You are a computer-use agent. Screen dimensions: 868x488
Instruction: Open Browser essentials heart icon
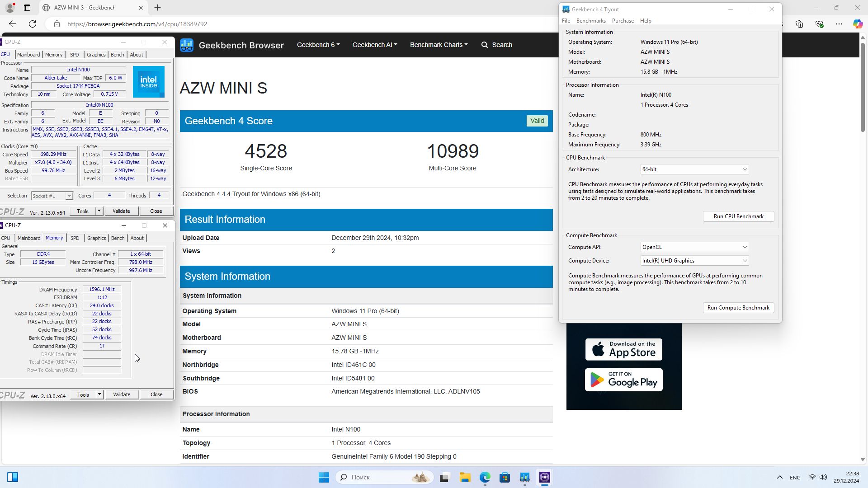point(819,24)
